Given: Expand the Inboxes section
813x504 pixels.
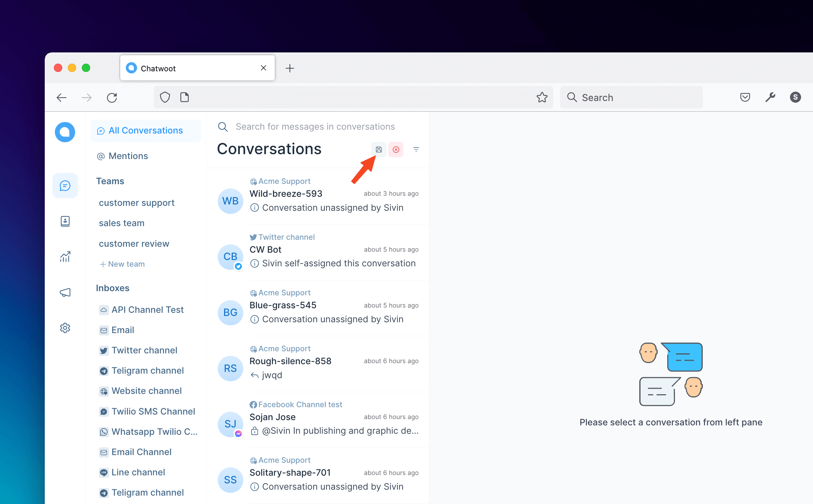Looking at the screenshot, I should 113,287.
